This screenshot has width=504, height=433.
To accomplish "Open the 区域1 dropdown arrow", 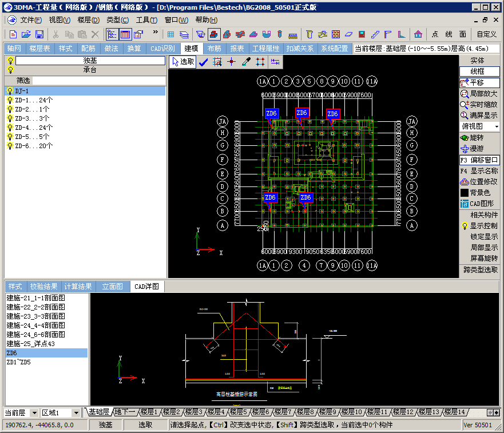I will click(x=76, y=413).
